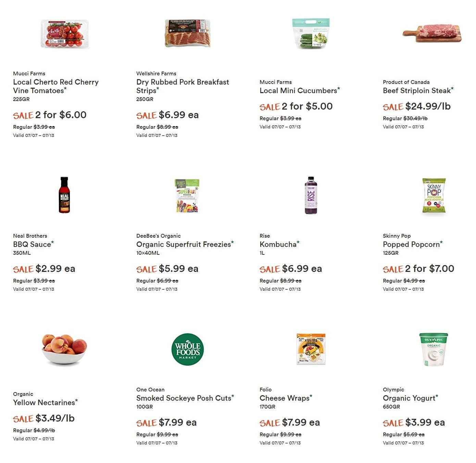This screenshot has height=463, width=476.
Task: View the Rise kombucha bottle image
Action: coord(311,195)
